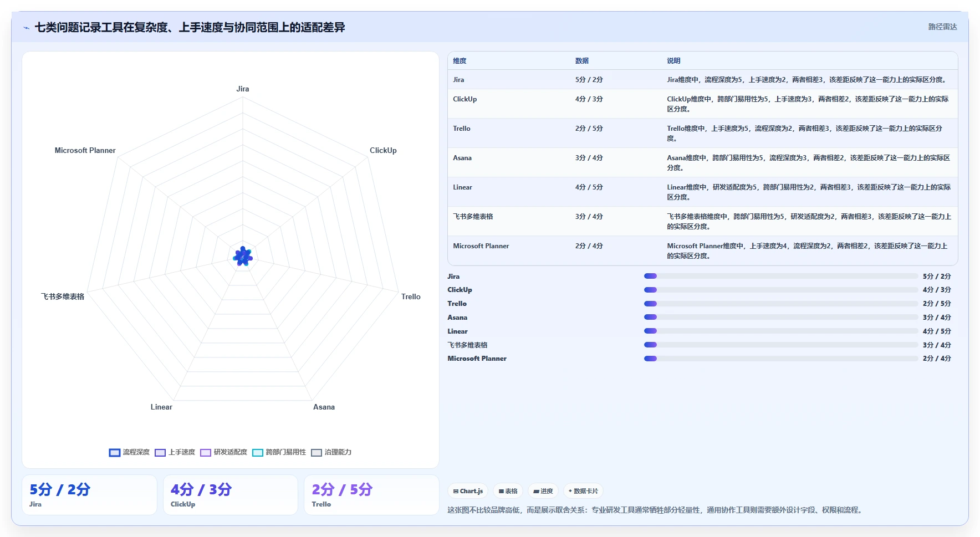Click the Microsoft Planner table data cell 2分 / 4分

pos(589,246)
